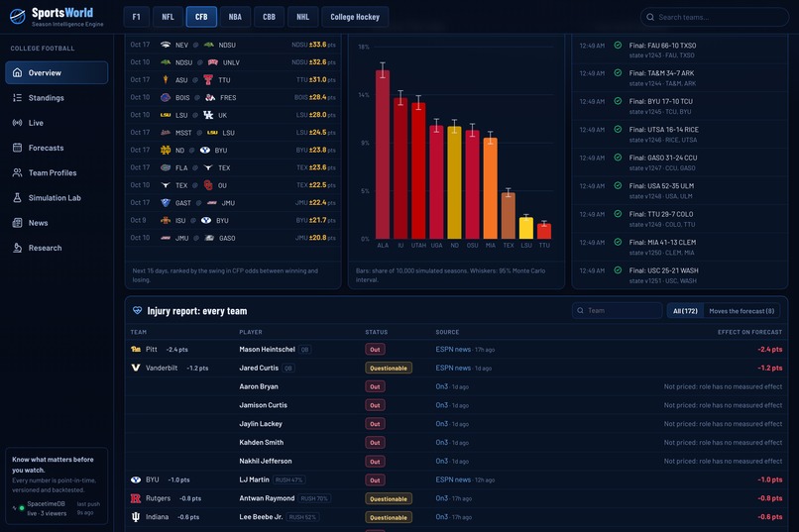Screen dimensions: 799x532
Task: Switch to the NFL tab
Action: (168, 17)
